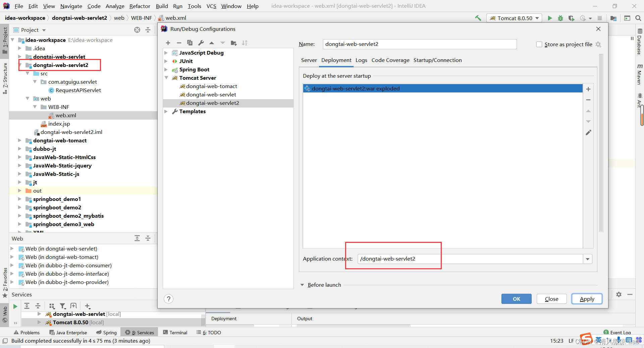
Task: Click Run with Coverage icon
Action: [572, 18]
